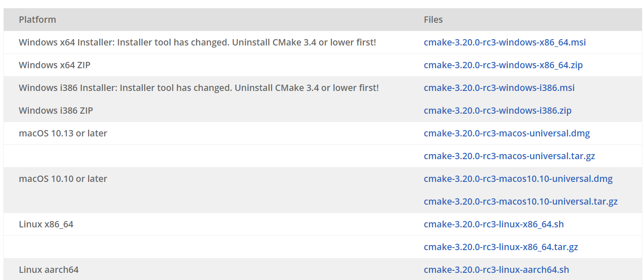This screenshot has width=644, height=280.
Task: Click the Windows i386 Installer row text
Action: tap(198, 88)
